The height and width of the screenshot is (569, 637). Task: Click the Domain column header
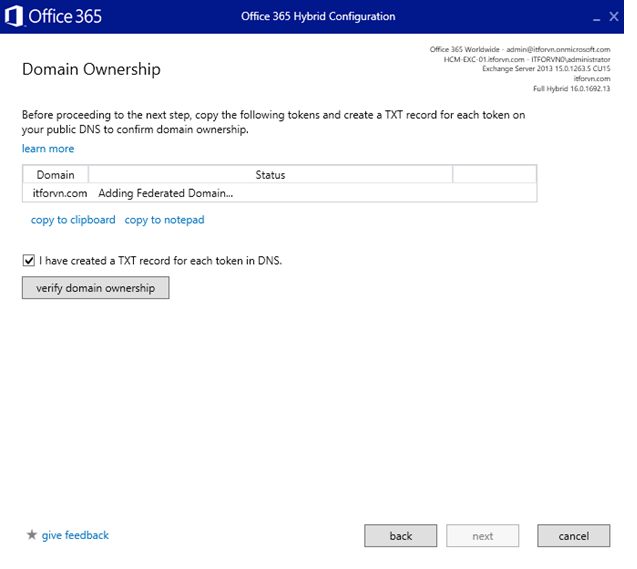(x=55, y=175)
